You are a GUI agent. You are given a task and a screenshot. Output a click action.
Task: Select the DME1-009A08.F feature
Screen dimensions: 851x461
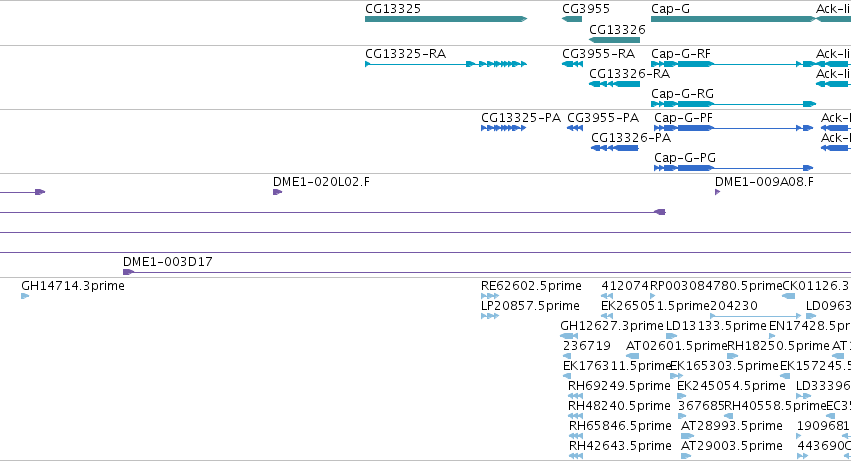(717, 192)
